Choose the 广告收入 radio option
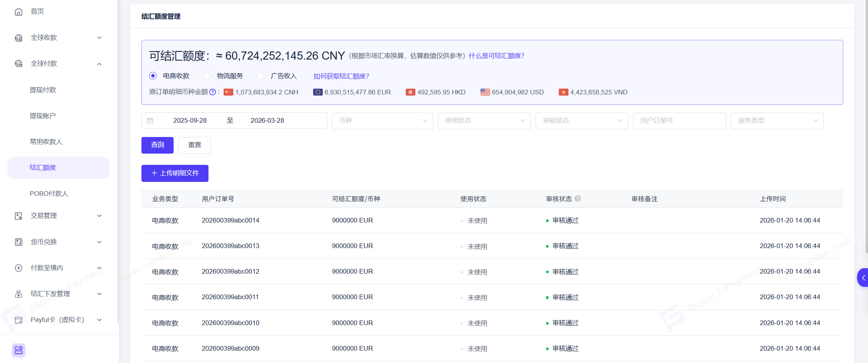The image size is (868, 363). [x=261, y=76]
